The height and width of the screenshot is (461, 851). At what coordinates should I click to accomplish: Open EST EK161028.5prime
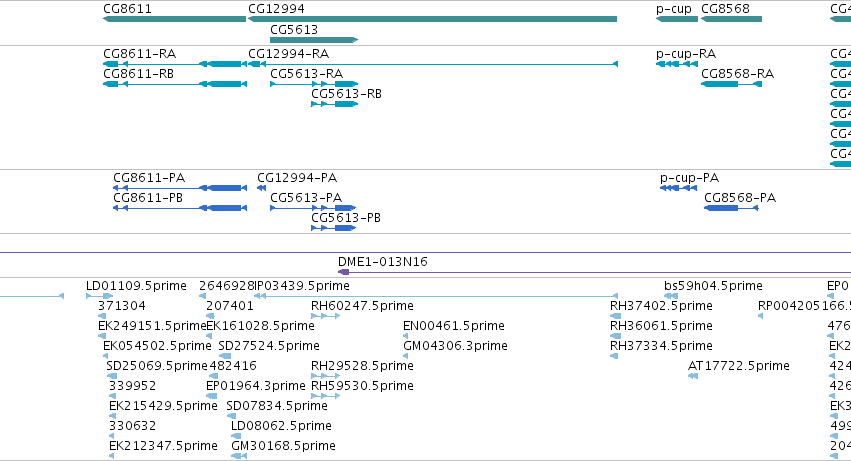point(261,326)
